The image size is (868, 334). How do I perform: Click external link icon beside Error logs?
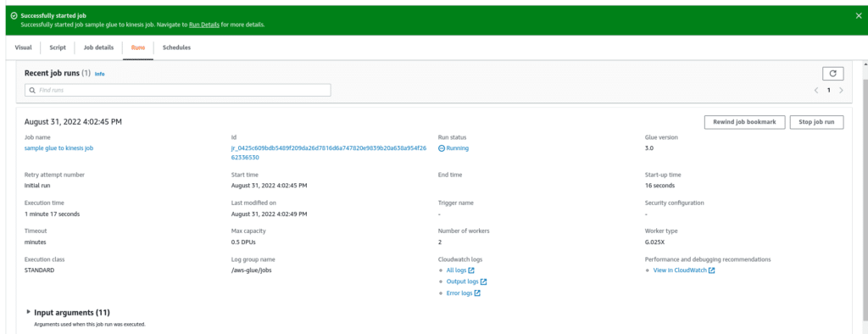pos(477,293)
